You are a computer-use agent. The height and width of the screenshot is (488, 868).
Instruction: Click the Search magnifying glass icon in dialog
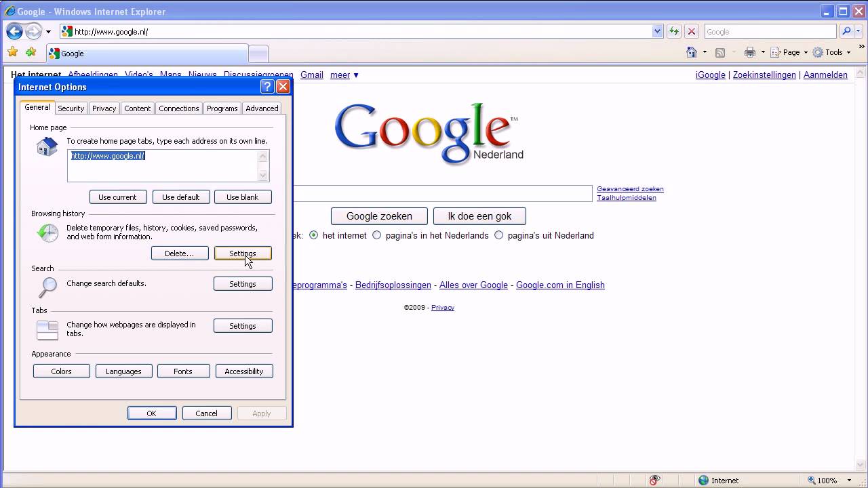[x=47, y=287]
